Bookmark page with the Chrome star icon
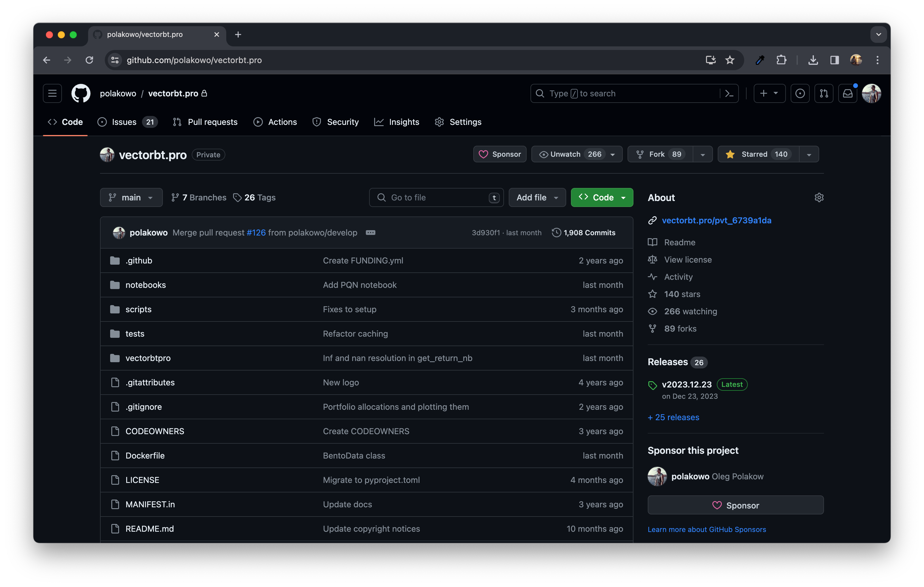The width and height of the screenshot is (924, 587). pyautogui.click(x=729, y=60)
